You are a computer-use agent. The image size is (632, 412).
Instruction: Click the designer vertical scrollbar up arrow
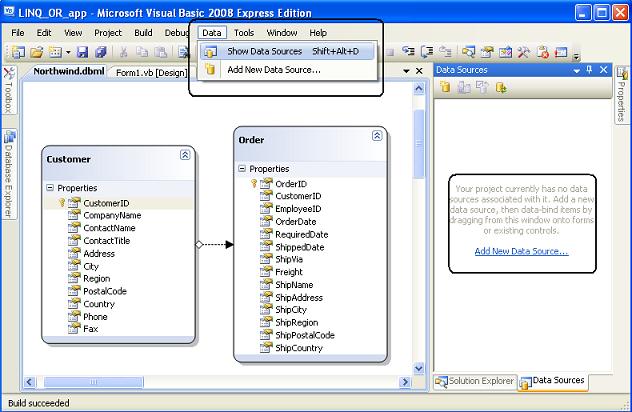(x=419, y=88)
